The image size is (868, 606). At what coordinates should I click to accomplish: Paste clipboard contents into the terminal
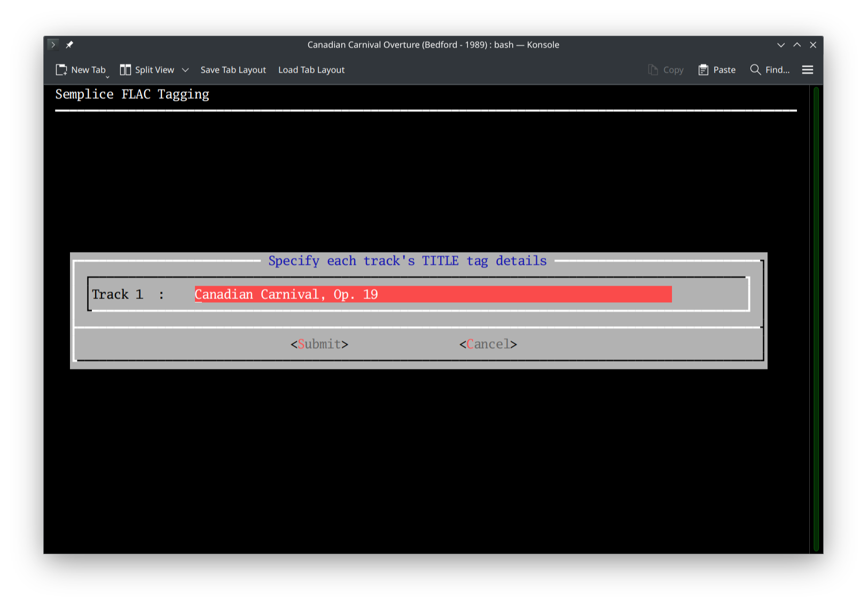click(x=717, y=69)
